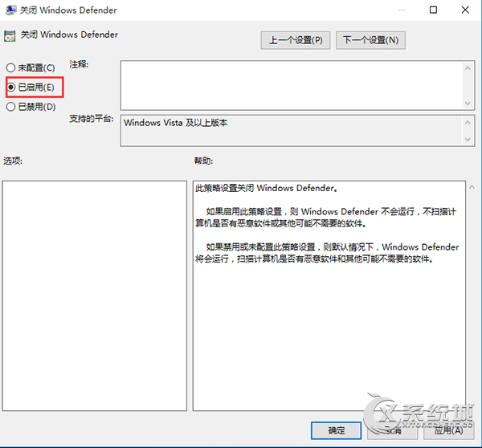
Task: Cancel the dialog with 取消 button
Action: point(393,430)
